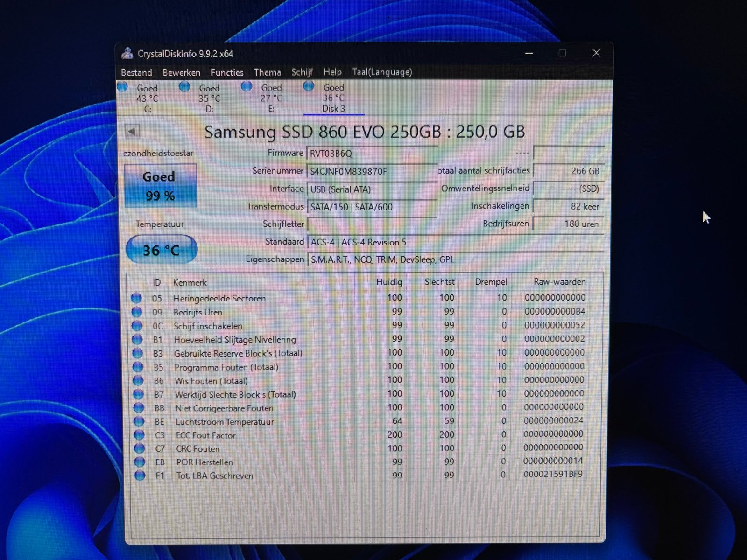747x560 pixels.
Task: Click the status orb for Tot. LBA Geschreven
Action: pyautogui.click(x=140, y=476)
